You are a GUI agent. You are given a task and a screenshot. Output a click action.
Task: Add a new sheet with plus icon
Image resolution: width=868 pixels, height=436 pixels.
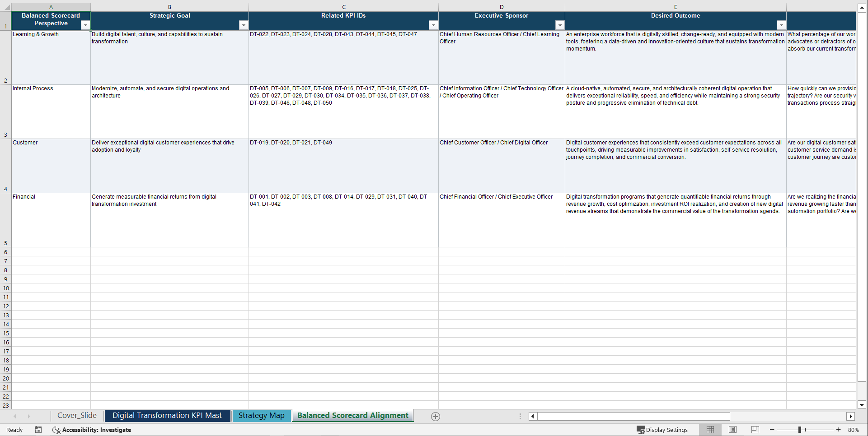point(436,417)
